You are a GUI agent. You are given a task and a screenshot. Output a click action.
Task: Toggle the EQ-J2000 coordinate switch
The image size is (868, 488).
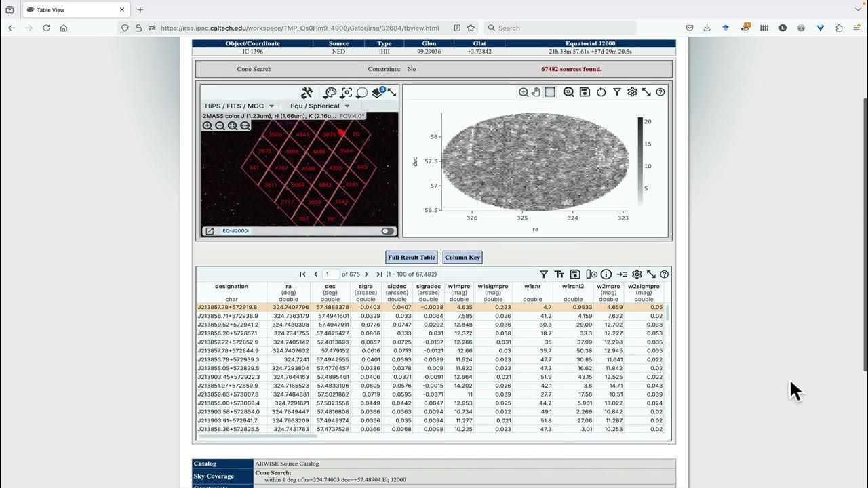coord(387,231)
